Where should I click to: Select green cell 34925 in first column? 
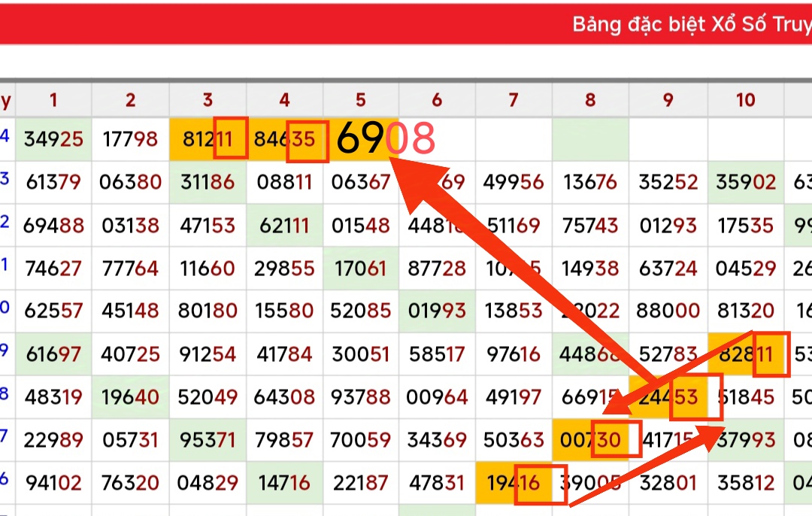point(53,139)
